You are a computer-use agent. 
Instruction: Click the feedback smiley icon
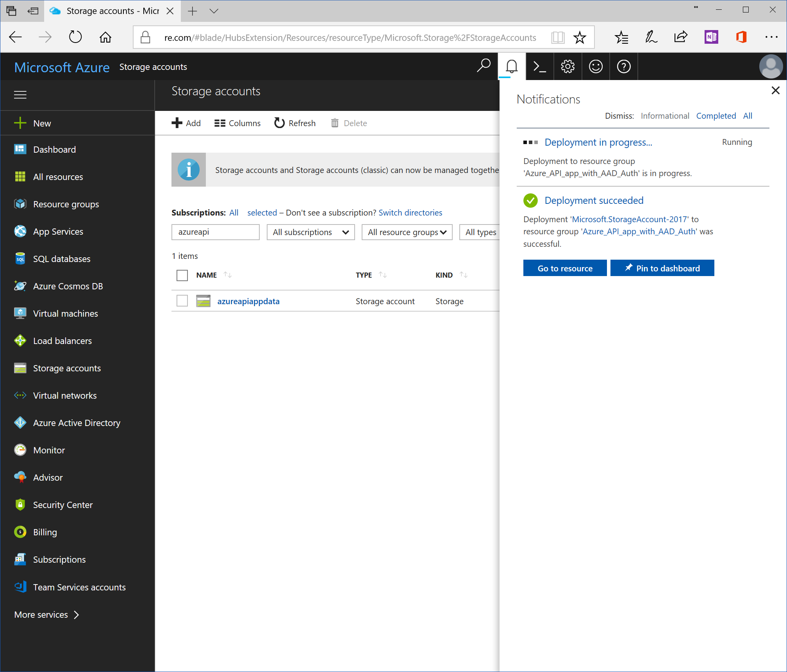point(596,67)
